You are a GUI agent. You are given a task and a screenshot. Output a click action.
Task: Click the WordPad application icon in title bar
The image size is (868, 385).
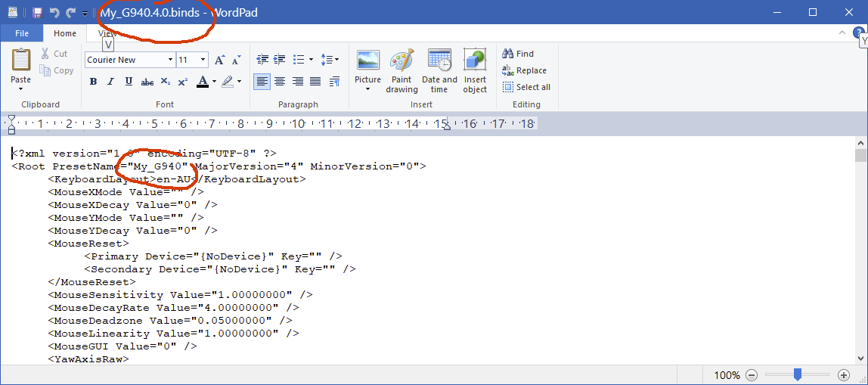(x=12, y=12)
